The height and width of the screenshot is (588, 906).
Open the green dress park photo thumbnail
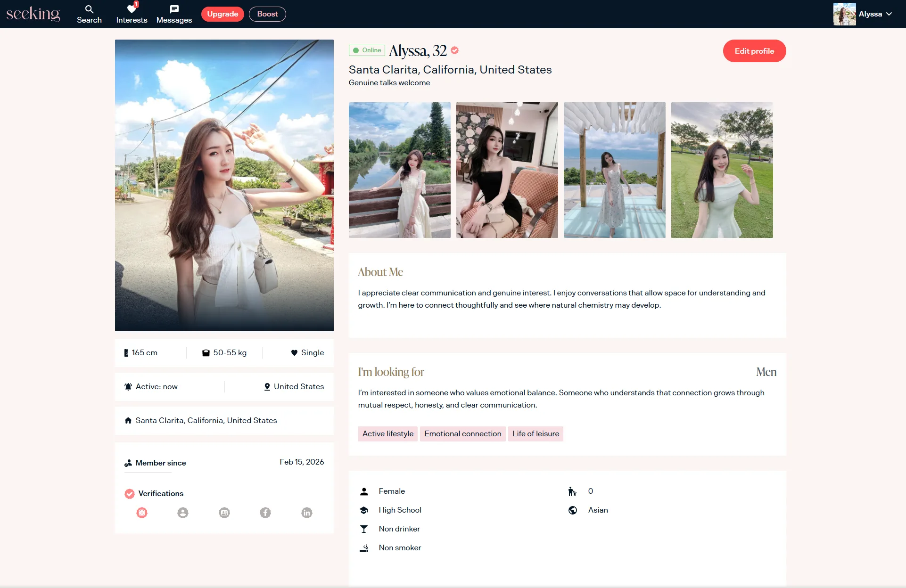coord(722,170)
